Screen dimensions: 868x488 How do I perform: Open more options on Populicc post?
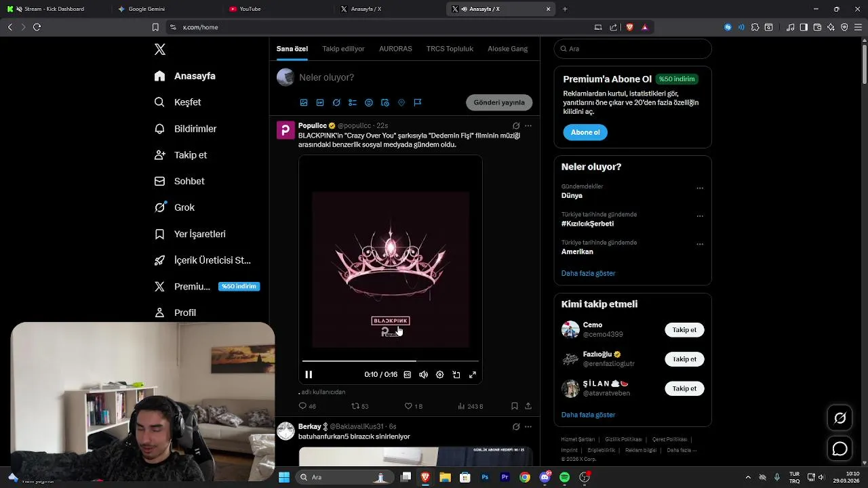coord(528,125)
